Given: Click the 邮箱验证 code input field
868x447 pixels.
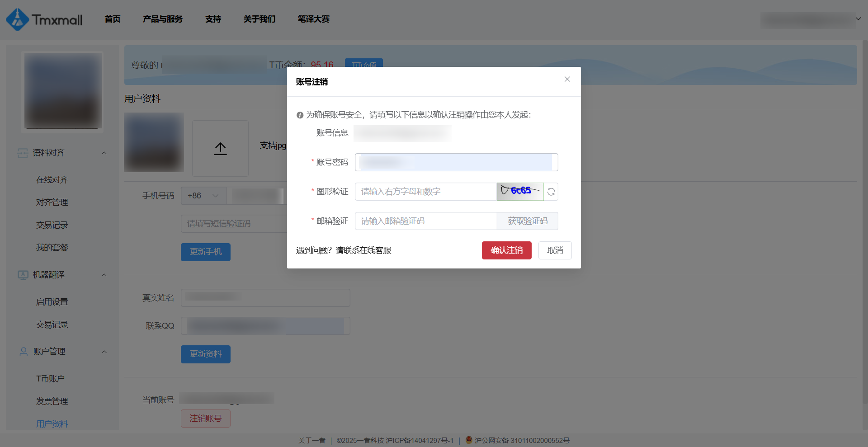Looking at the screenshot, I should tap(425, 221).
